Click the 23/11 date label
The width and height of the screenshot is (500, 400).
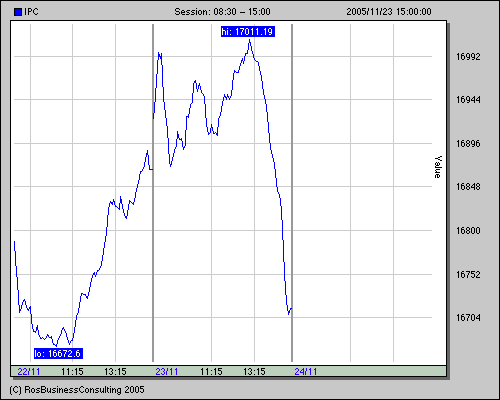tap(167, 372)
